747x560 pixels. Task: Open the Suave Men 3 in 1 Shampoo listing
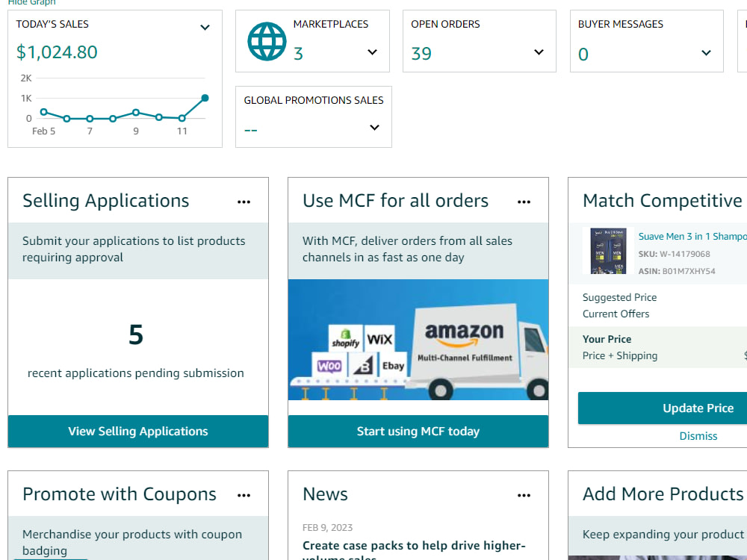pyautogui.click(x=692, y=235)
